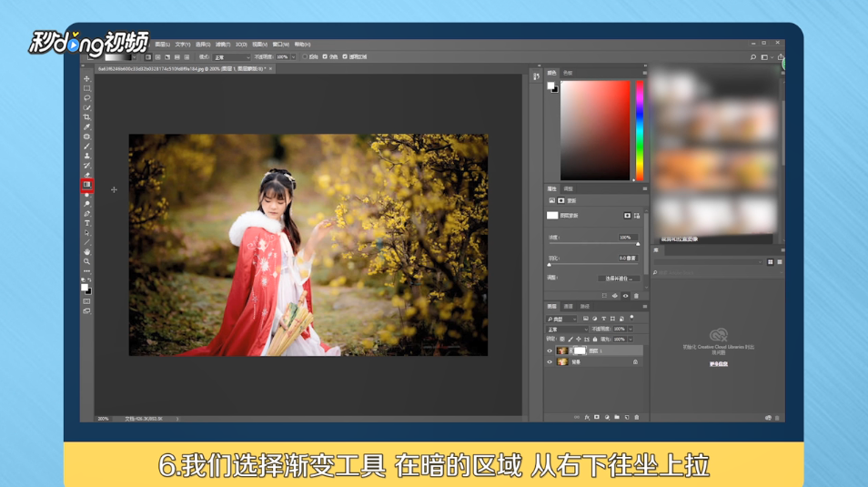868x487 pixels.
Task: Open the Edit Toolbar three-dots icon
Action: pos(87,271)
